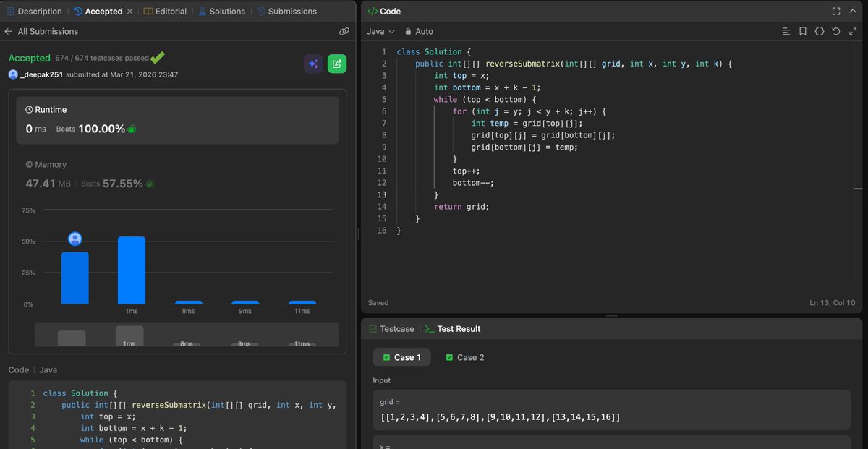Image resolution: width=868 pixels, height=449 pixels.
Task: Click the 57.55% beats memory value
Action: pyautogui.click(x=122, y=184)
